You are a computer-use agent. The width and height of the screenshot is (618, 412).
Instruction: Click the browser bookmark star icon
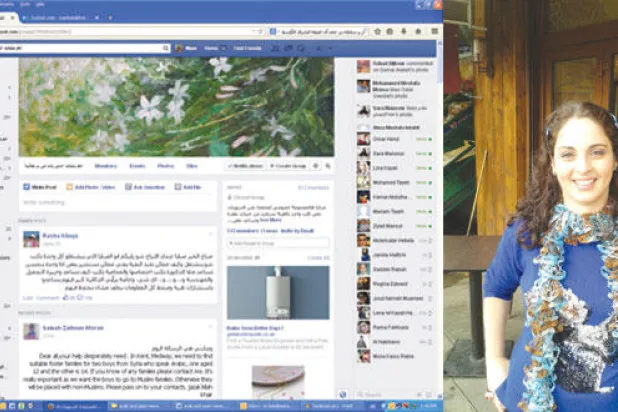377,31
